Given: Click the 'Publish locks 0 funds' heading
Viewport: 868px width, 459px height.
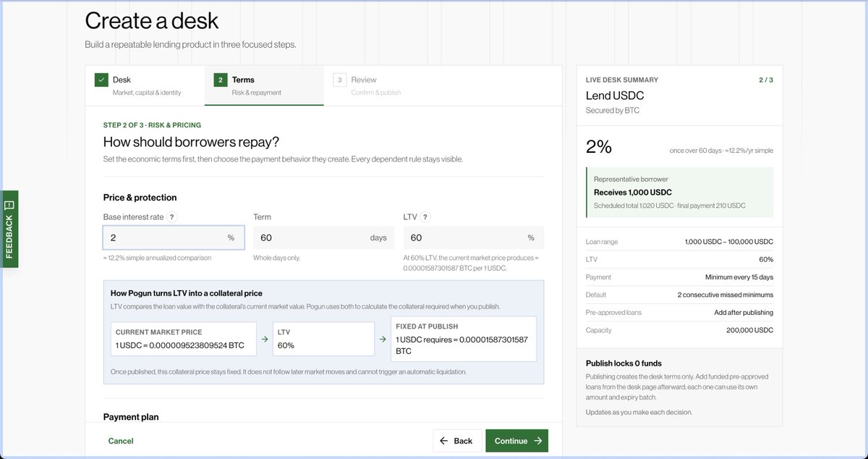Looking at the screenshot, I should point(624,363).
